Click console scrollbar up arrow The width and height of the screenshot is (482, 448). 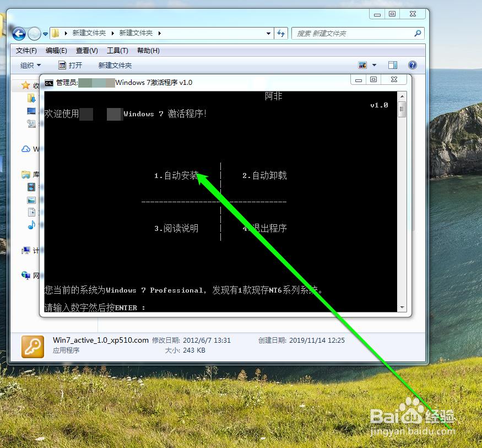[x=402, y=96]
